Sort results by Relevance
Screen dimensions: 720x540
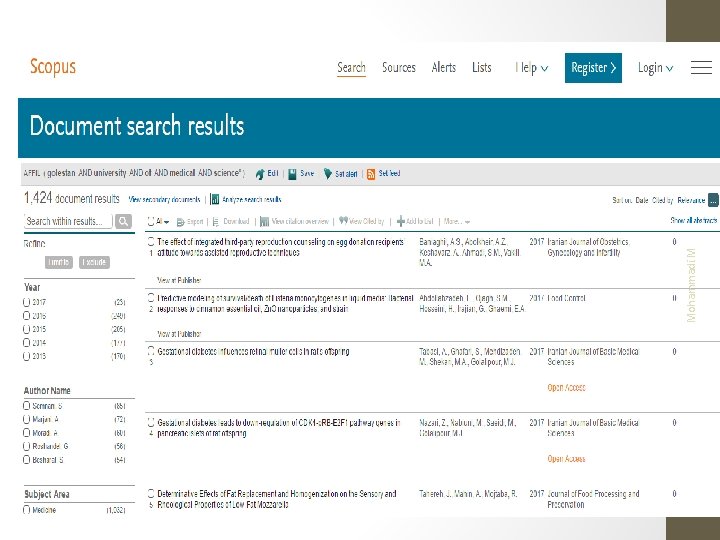point(691,200)
